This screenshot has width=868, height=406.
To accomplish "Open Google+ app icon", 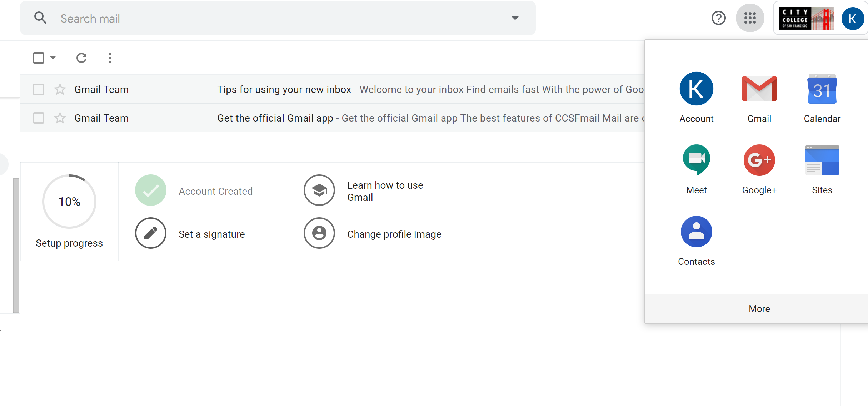I will pyautogui.click(x=759, y=160).
